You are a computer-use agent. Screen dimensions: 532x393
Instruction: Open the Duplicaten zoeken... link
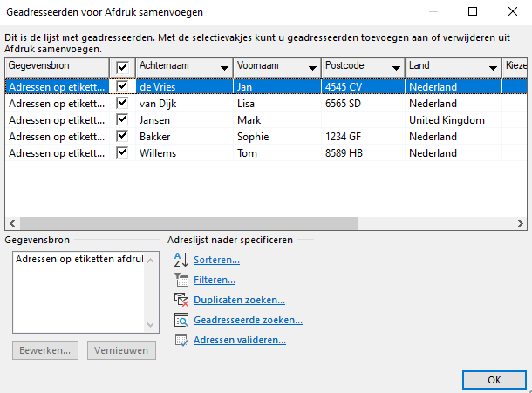click(239, 300)
